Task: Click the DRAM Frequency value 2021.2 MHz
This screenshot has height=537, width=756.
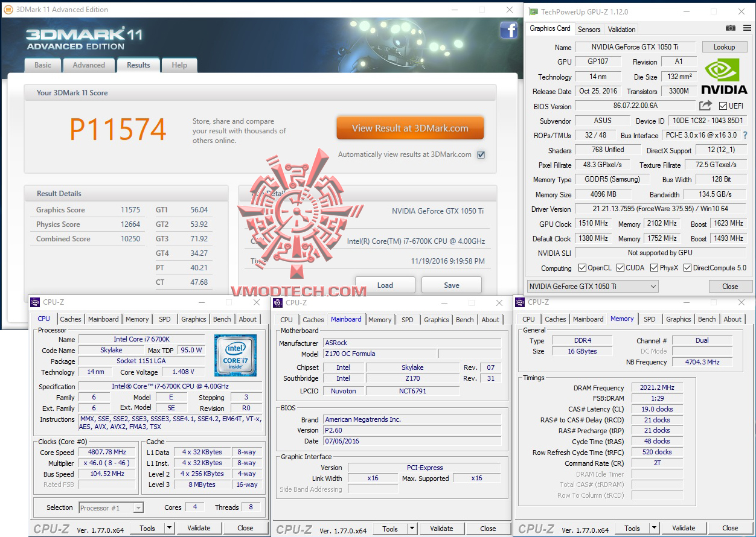Action: (x=657, y=387)
